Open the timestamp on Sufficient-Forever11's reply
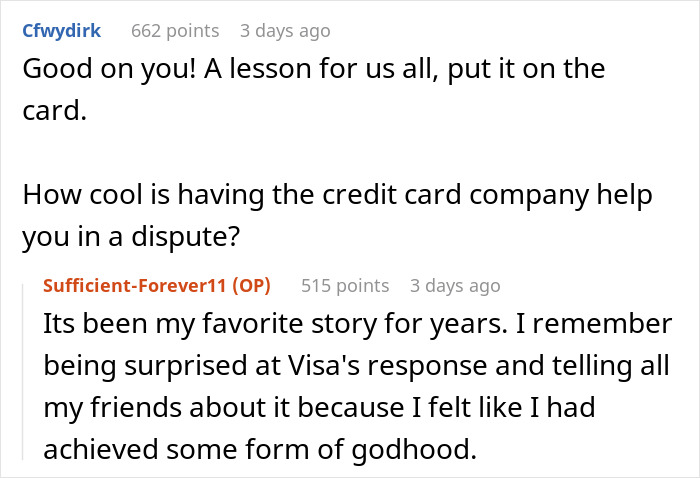 [455, 286]
